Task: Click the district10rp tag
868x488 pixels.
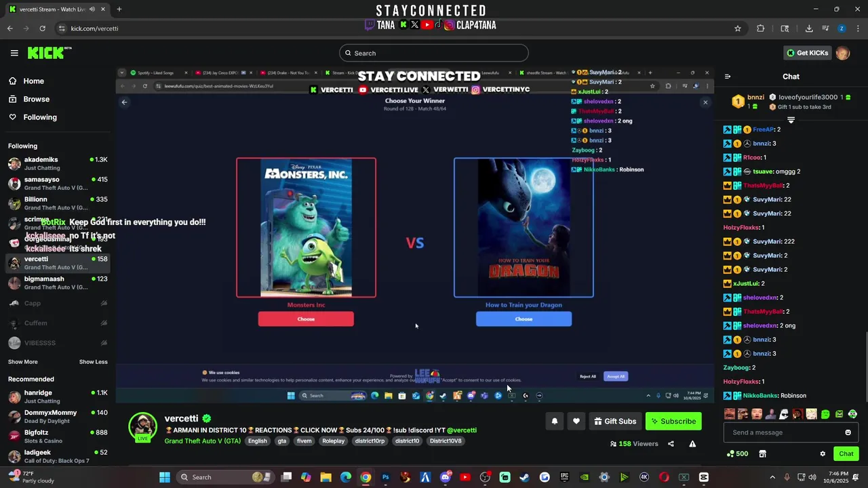Action: click(x=370, y=441)
